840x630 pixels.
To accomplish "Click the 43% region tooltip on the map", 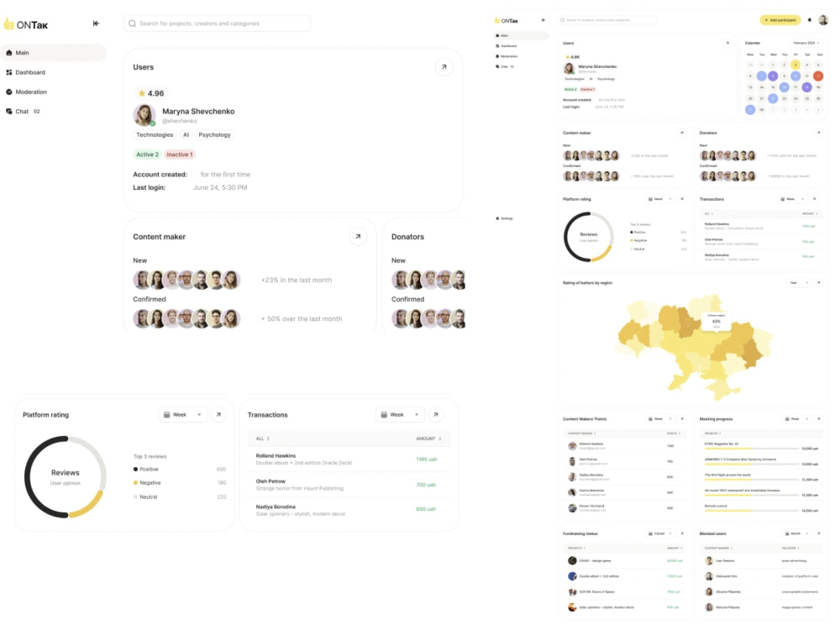I will (x=717, y=321).
